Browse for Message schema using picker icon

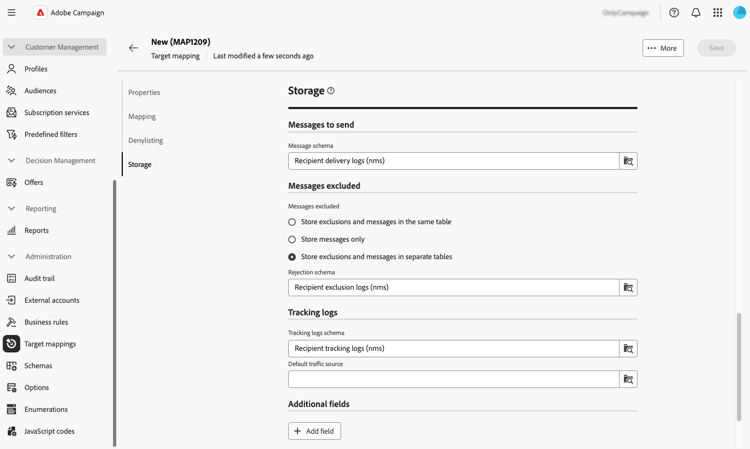click(628, 161)
